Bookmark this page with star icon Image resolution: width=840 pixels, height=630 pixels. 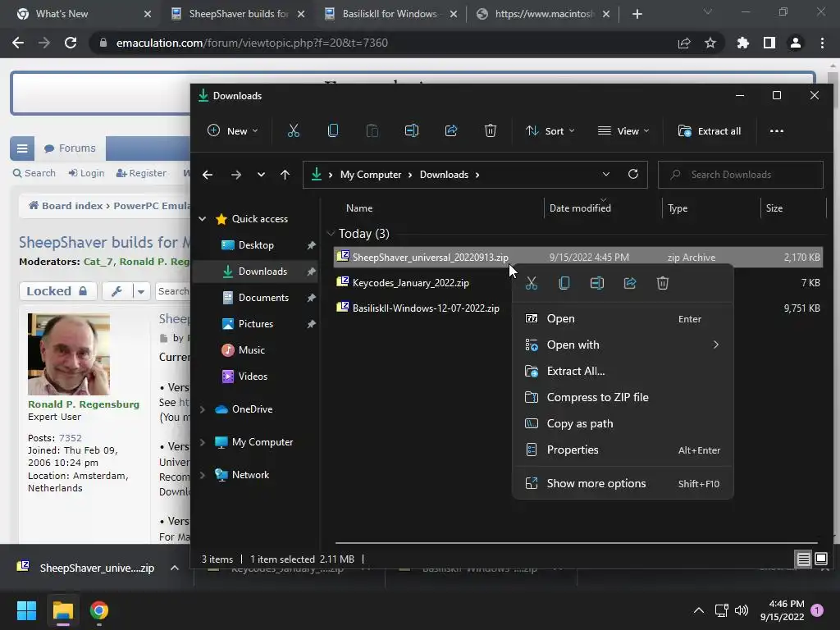[x=710, y=43]
